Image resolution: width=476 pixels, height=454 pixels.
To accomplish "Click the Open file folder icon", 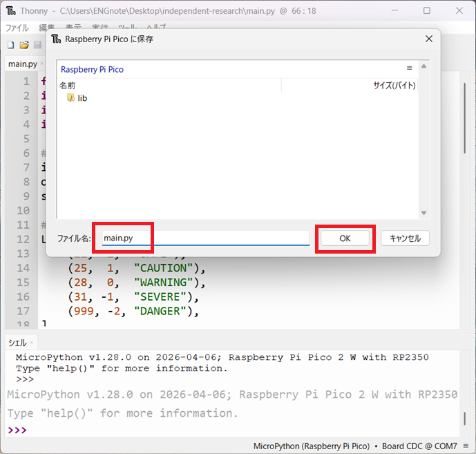I will (24, 45).
